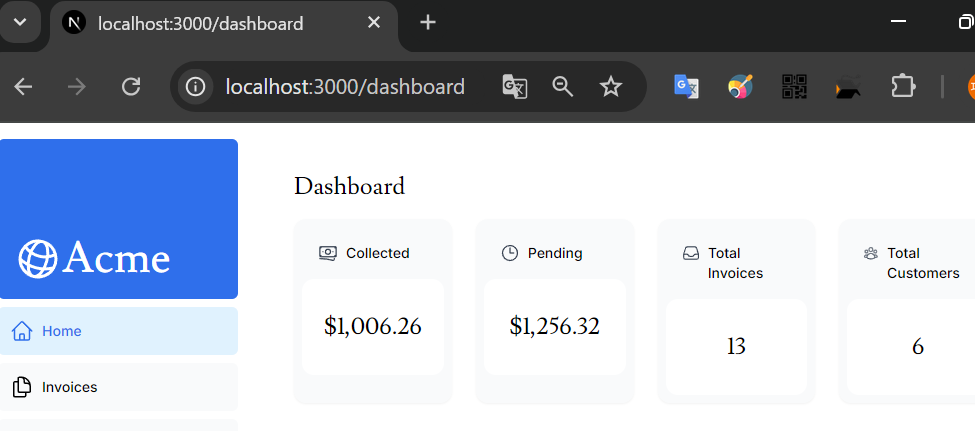Click the Total Customers group icon
The width and height of the screenshot is (975, 431).
coord(871,253)
